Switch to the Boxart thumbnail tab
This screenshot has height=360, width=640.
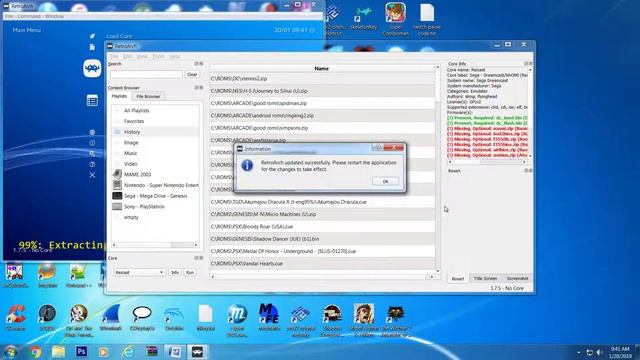point(458,278)
